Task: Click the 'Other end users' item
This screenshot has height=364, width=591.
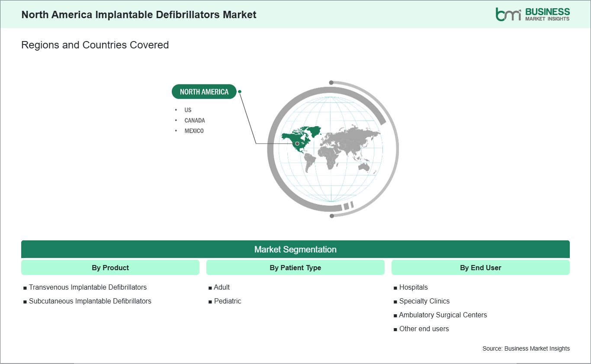Action: click(x=424, y=329)
